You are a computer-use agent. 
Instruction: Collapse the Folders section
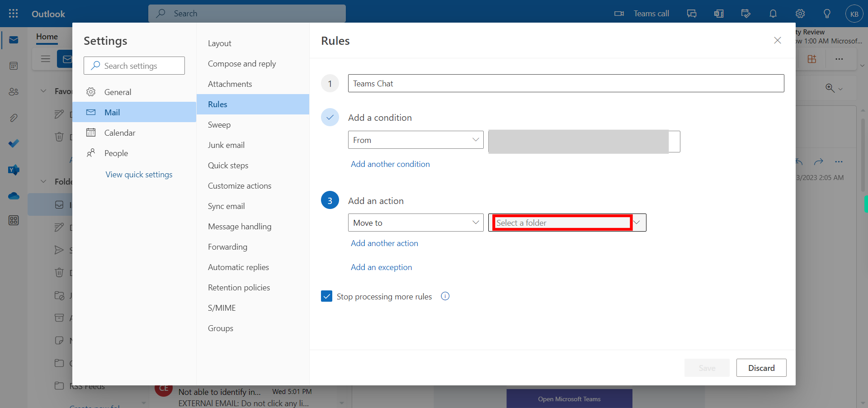point(43,181)
